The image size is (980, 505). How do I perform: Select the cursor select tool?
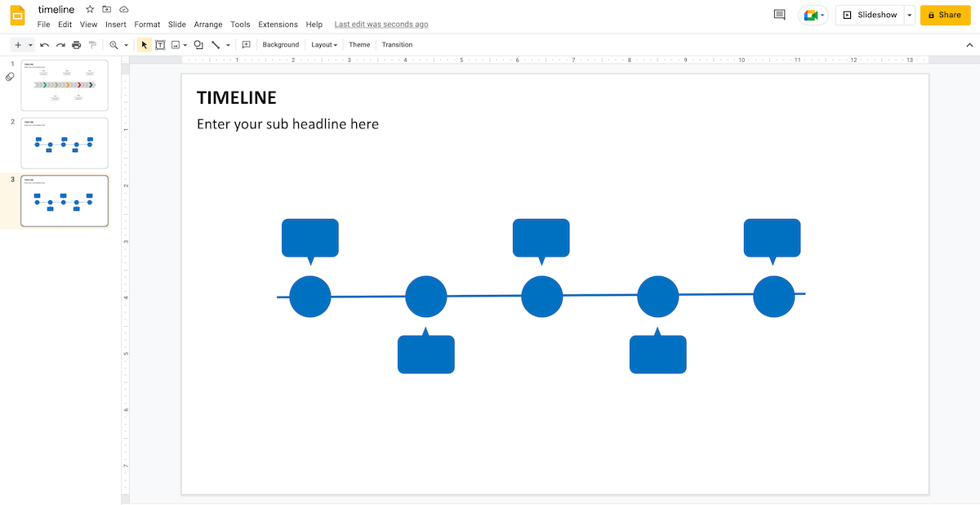[x=145, y=45]
